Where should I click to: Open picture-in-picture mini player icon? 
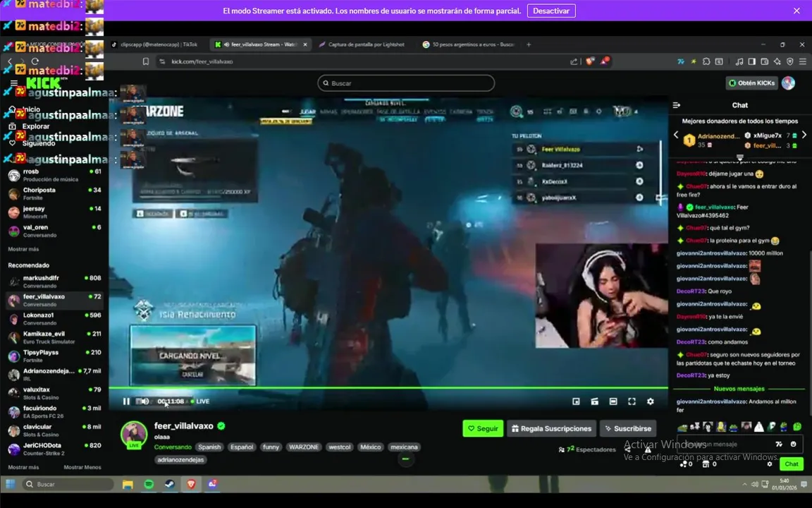pos(576,401)
